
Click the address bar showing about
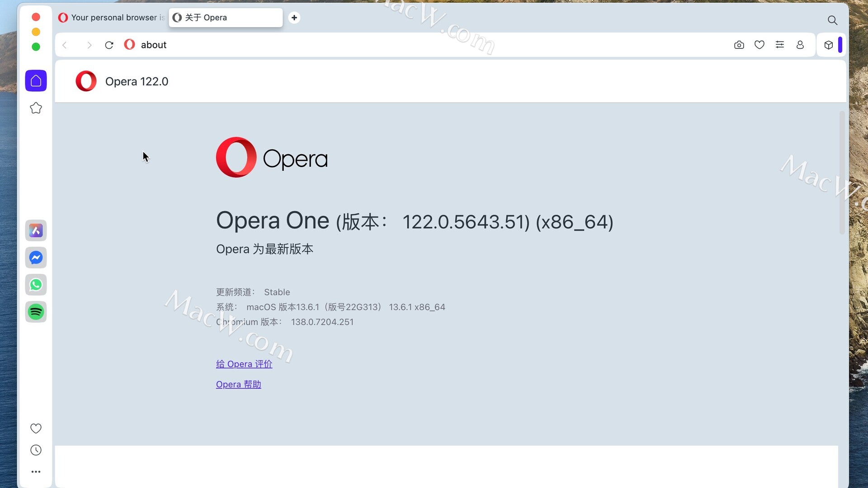(407, 45)
